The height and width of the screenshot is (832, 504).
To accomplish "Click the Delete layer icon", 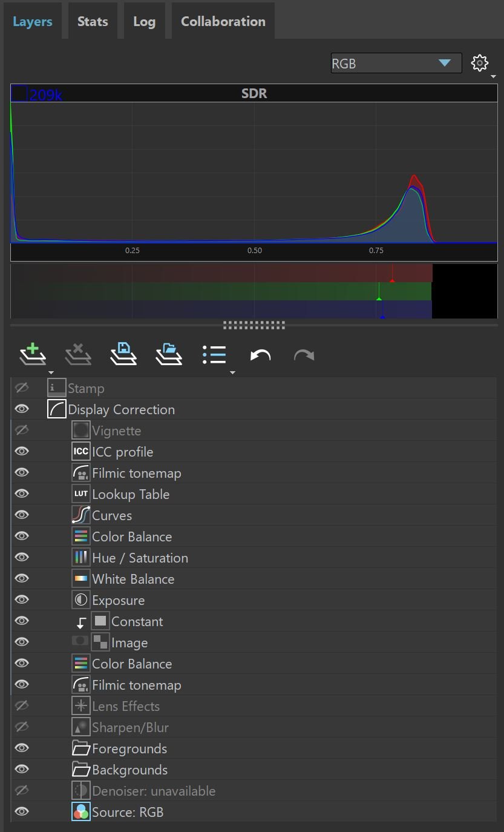I will pyautogui.click(x=78, y=354).
